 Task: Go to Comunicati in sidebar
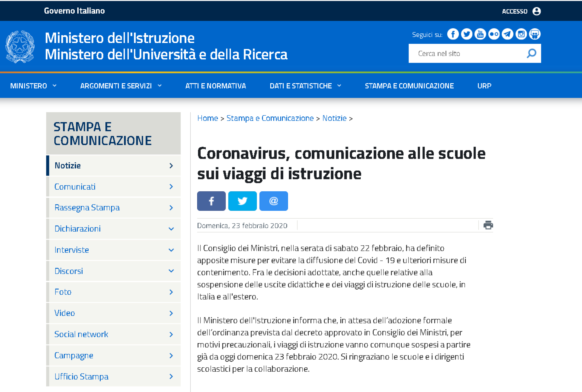75,187
